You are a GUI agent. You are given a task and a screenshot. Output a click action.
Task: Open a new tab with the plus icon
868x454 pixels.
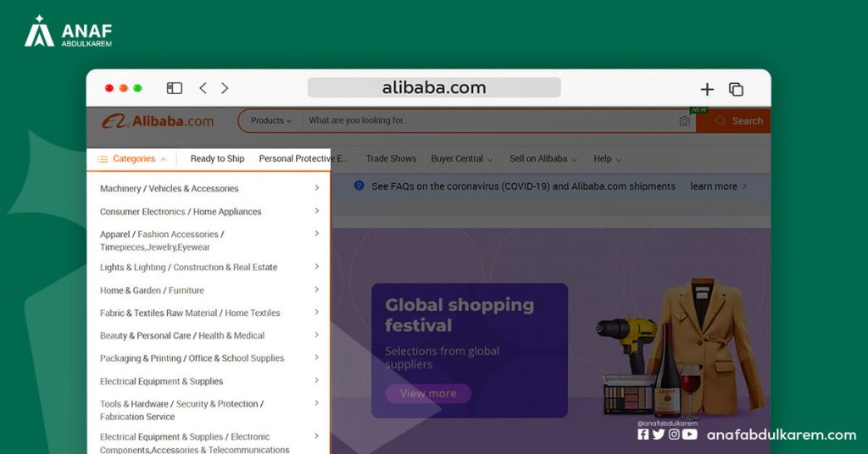pos(707,89)
